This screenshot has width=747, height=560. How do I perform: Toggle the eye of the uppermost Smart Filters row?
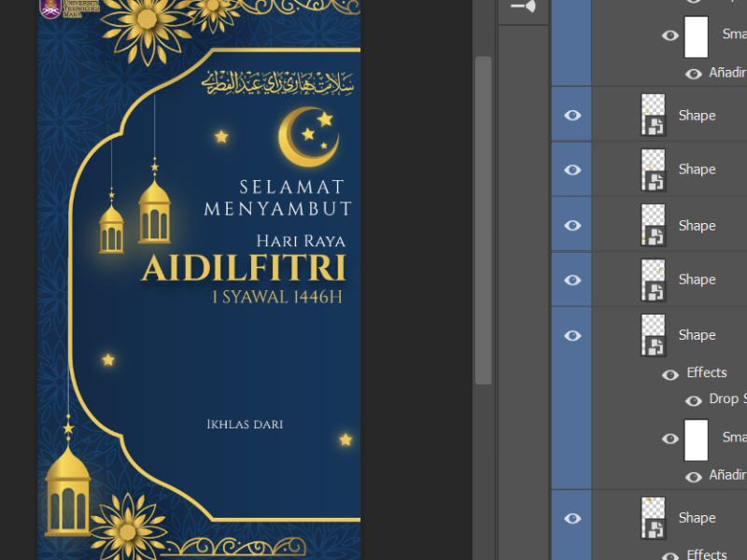[670, 35]
